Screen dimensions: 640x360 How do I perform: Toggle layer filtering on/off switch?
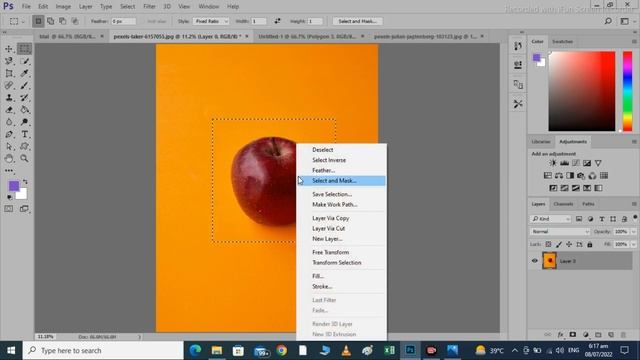pyautogui.click(x=635, y=218)
